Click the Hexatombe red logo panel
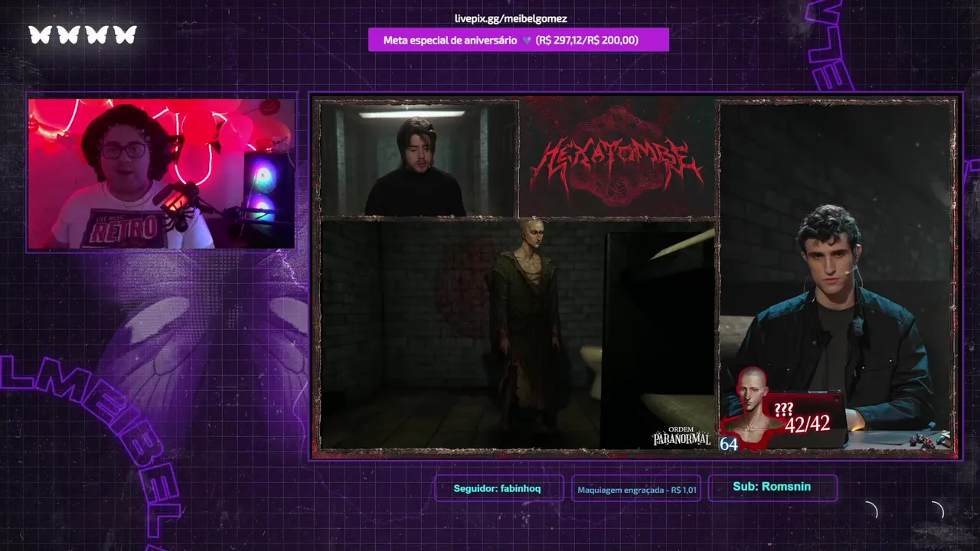Screen dimensions: 980x551 617,158
